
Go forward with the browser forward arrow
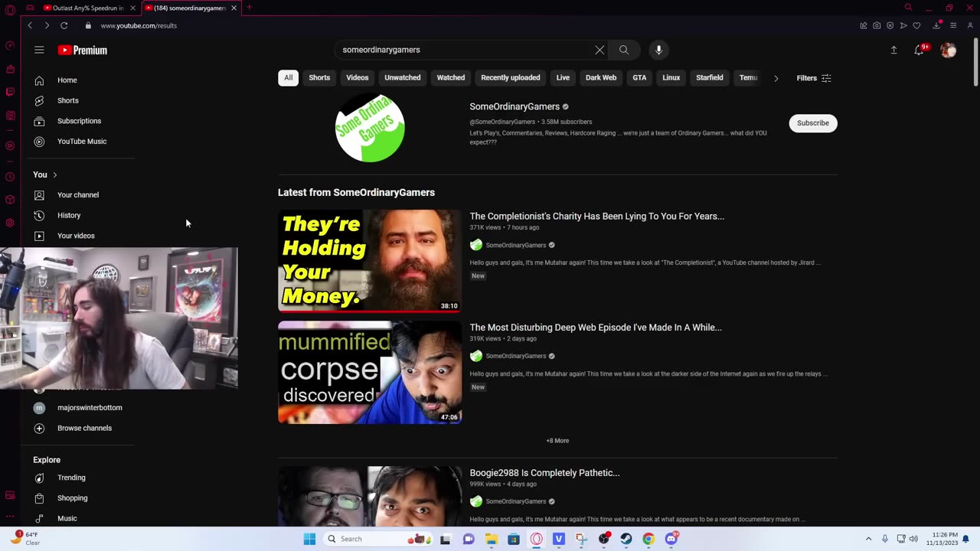(47, 25)
